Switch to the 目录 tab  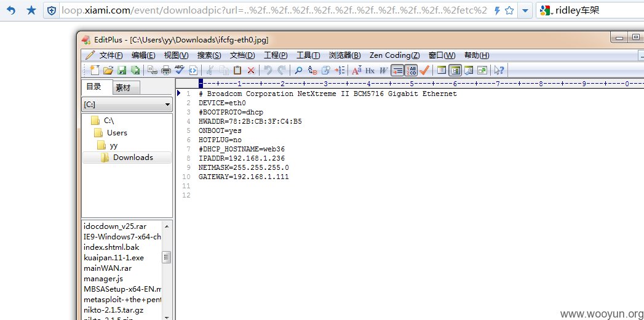(97, 87)
